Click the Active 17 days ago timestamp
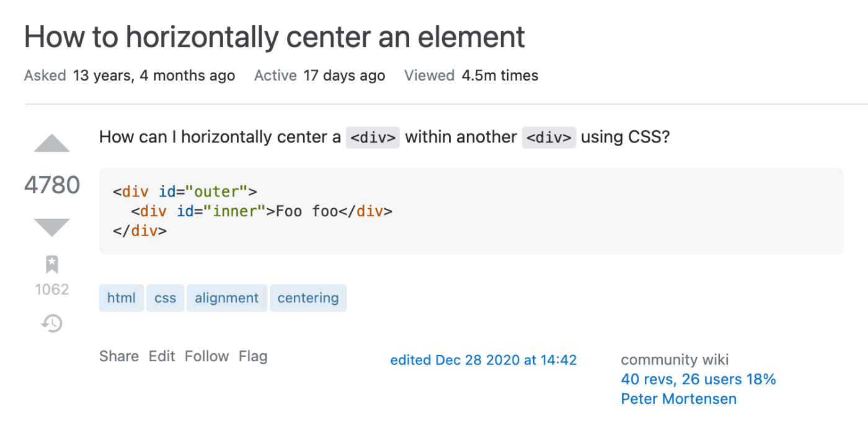 [344, 76]
